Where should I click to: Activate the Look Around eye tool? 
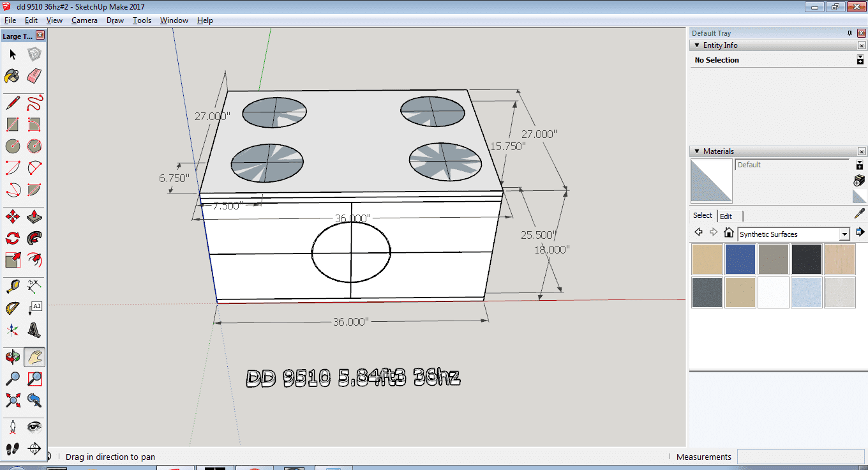click(x=34, y=427)
